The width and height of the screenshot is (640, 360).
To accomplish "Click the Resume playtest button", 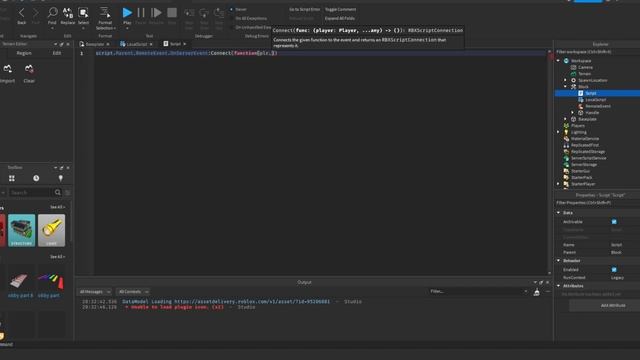I will [156, 13].
